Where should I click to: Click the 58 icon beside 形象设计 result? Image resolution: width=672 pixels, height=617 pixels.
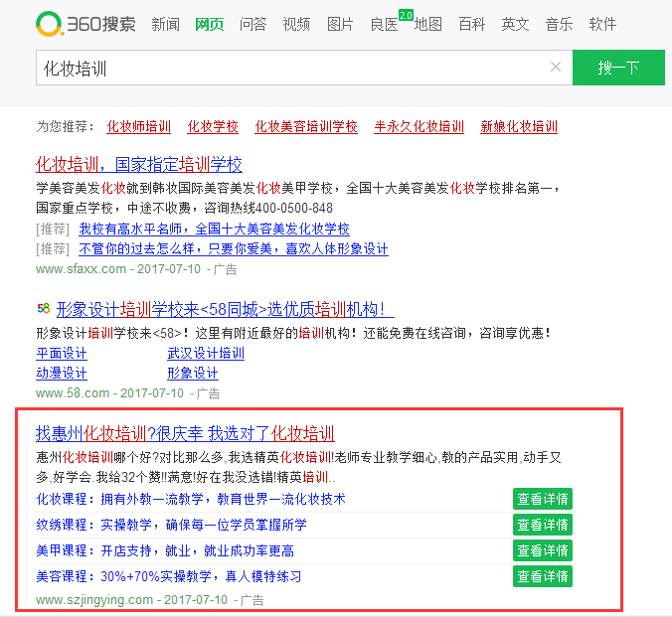coord(43,310)
